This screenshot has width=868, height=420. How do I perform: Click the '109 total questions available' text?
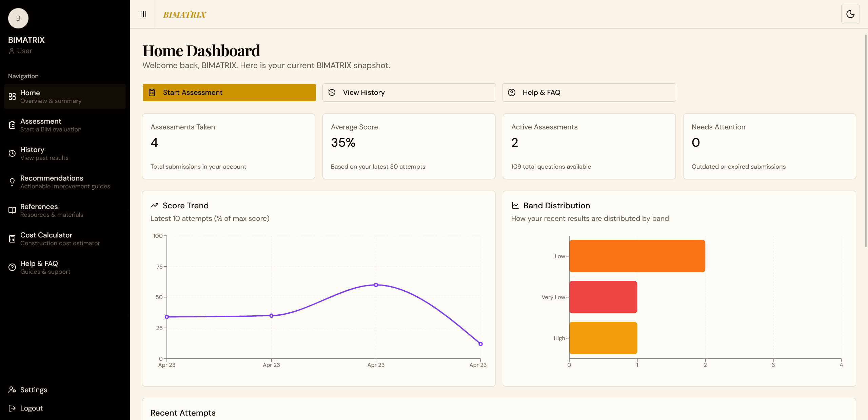[551, 167]
